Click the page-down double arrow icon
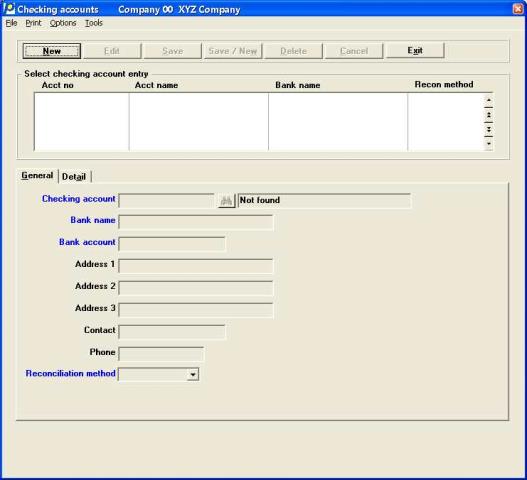527x480 pixels. point(489,129)
